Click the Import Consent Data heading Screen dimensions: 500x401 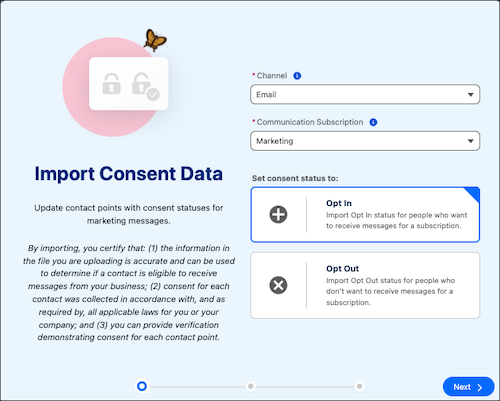tap(129, 174)
